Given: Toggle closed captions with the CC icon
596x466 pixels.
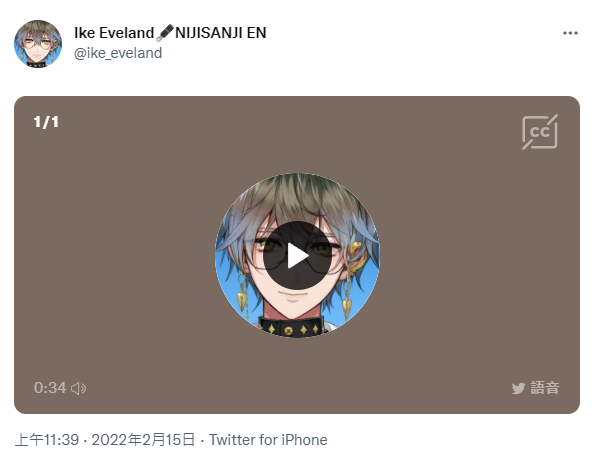Looking at the screenshot, I should click(x=540, y=132).
